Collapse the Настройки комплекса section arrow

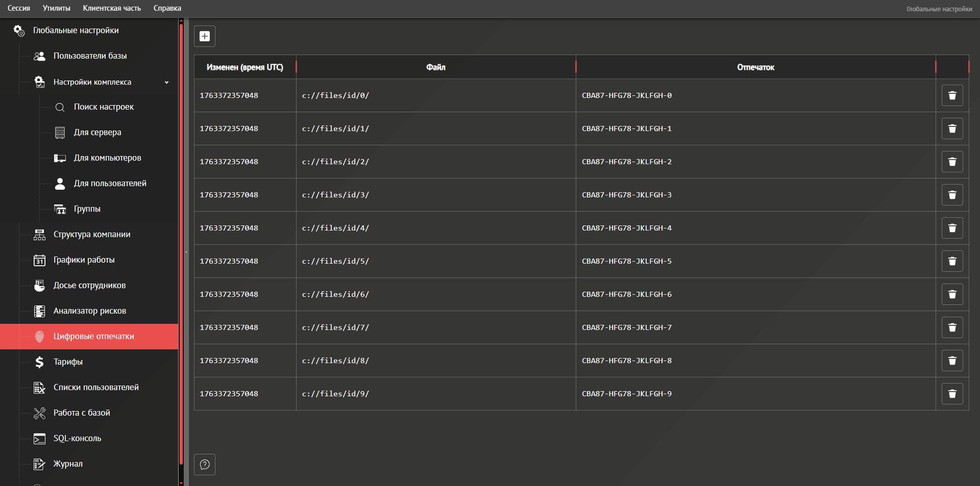point(166,82)
